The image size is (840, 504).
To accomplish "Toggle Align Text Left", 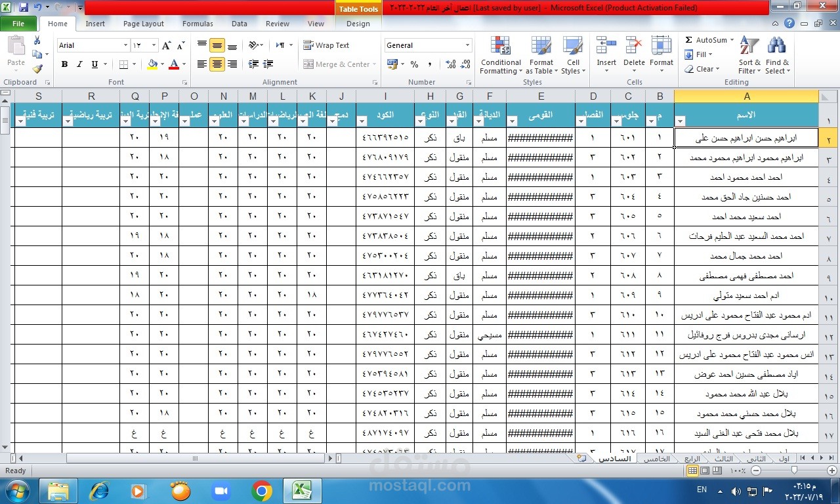I will coord(202,64).
